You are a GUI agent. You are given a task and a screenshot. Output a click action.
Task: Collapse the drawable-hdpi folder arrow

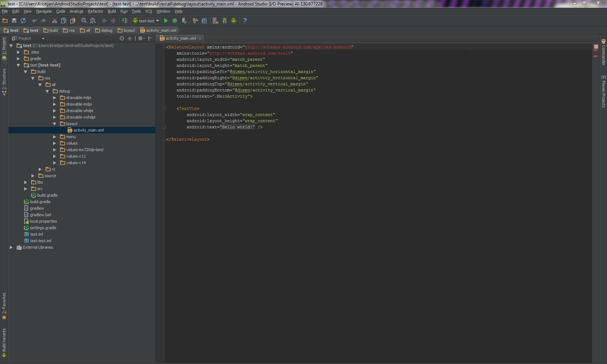click(x=54, y=98)
